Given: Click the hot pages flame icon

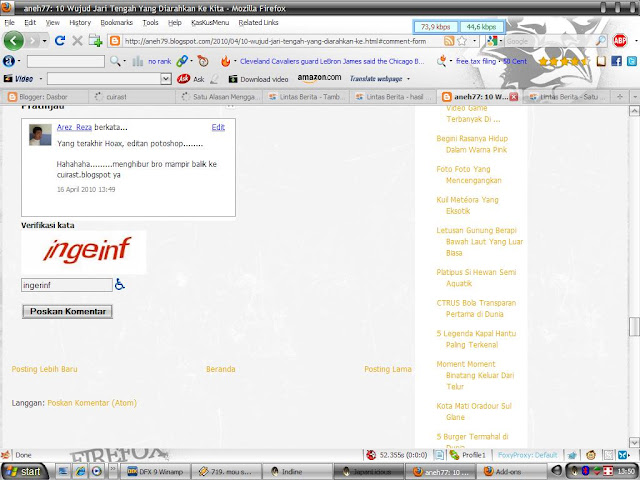Looking at the screenshot, I should 225,61.
